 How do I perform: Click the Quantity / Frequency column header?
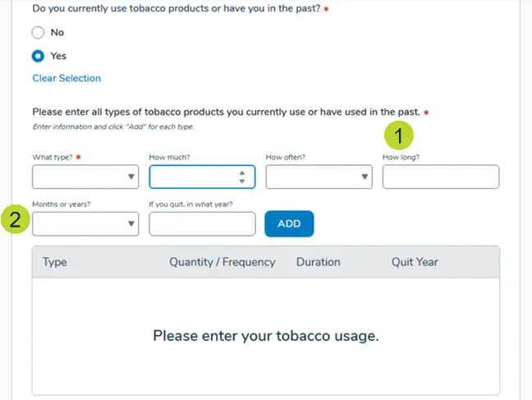click(222, 262)
